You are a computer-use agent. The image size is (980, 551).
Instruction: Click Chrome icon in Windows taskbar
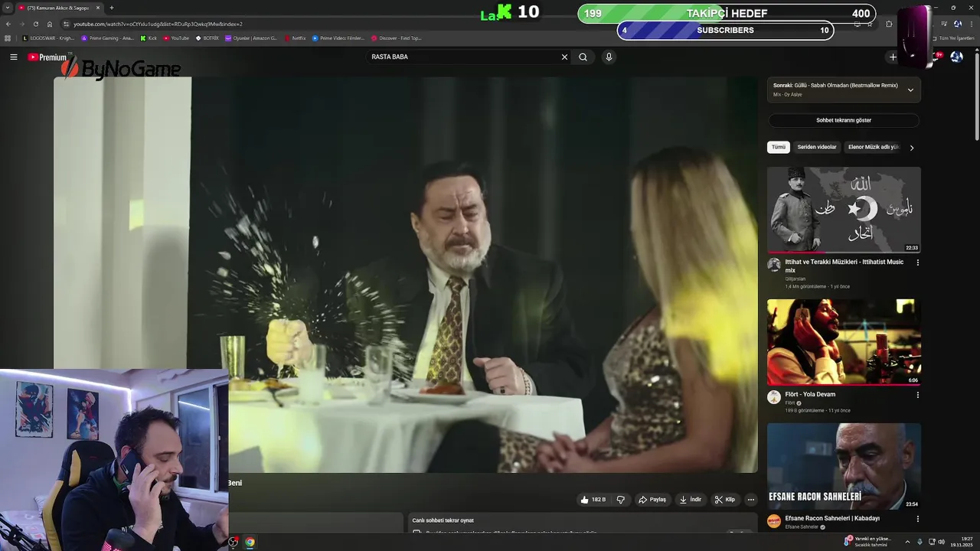(x=250, y=542)
